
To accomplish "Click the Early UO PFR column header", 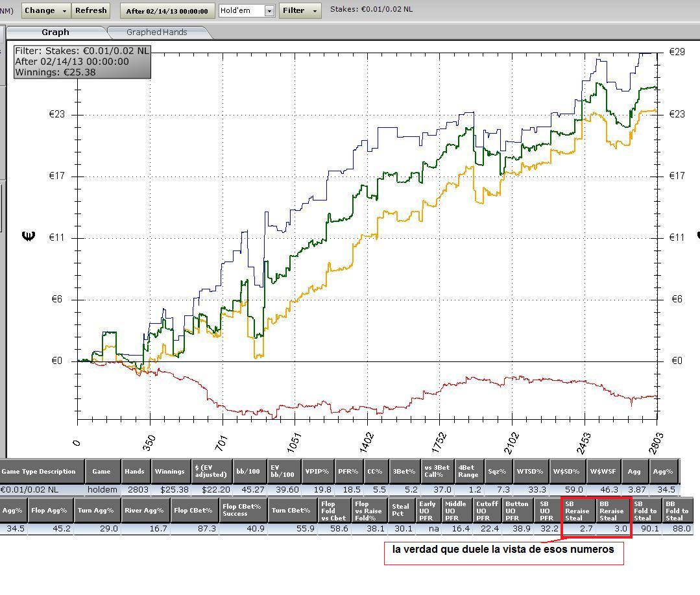I will [428, 511].
